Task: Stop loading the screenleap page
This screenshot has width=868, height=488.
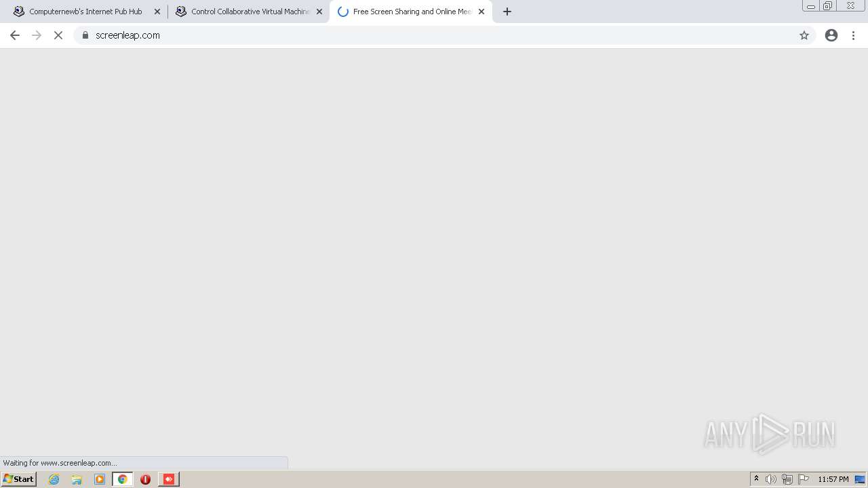Action: 58,35
